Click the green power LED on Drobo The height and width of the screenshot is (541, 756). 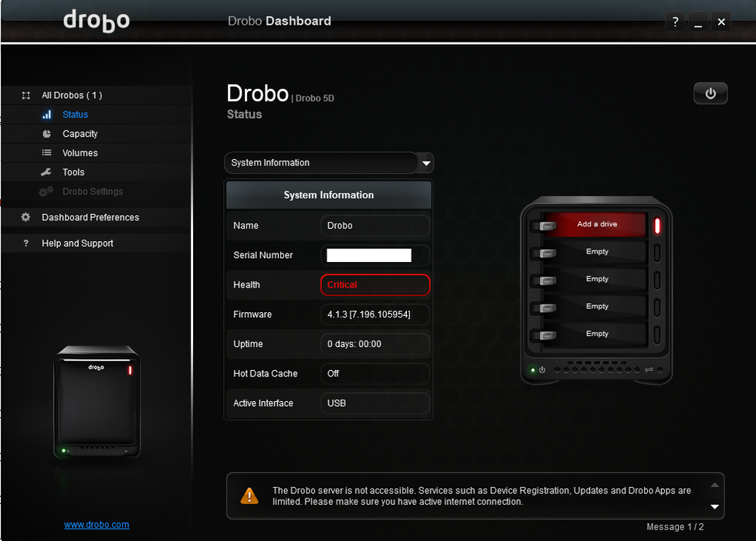533,370
